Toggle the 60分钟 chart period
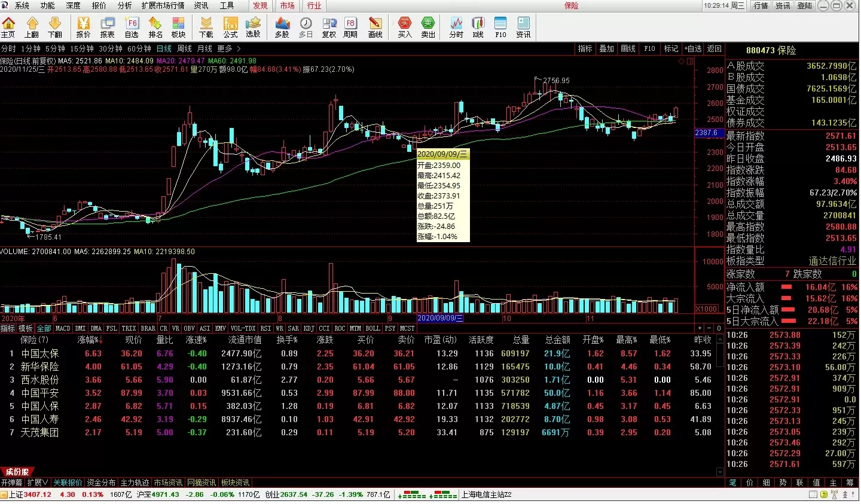This screenshot has width=861, height=504. tap(139, 48)
